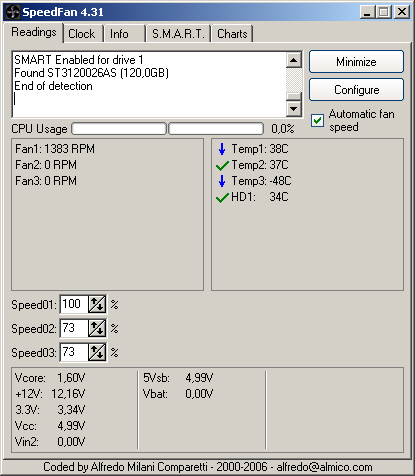Click the Vcore 1,60V voltage reading
Screen dimensions: 415x476
tap(50, 378)
